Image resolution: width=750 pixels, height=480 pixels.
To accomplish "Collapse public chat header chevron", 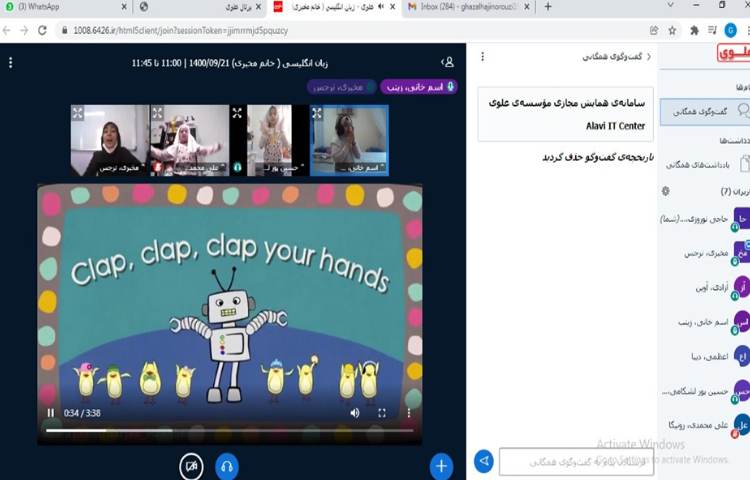I will pyautogui.click(x=649, y=56).
